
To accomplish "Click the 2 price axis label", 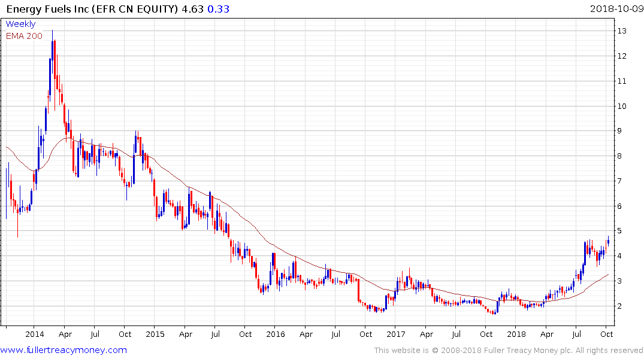I will click(x=619, y=306).
